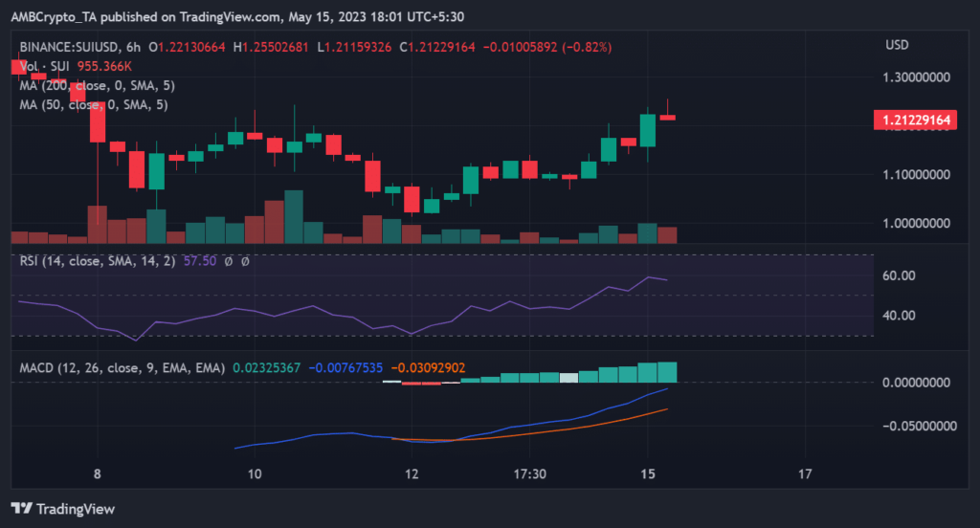This screenshot has width=980, height=528.
Task: Click the 17:30 time axis label
Action: (x=529, y=473)
